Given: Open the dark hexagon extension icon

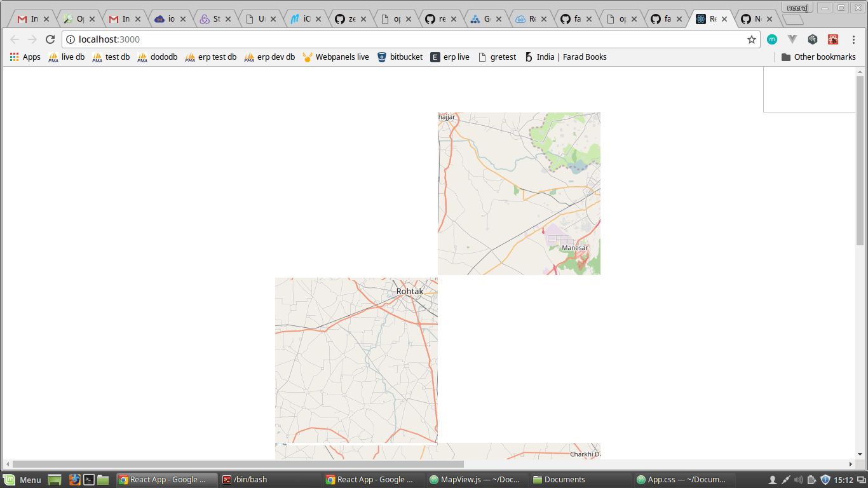Looking at the screenshot, I should click(x=813, y=39).
